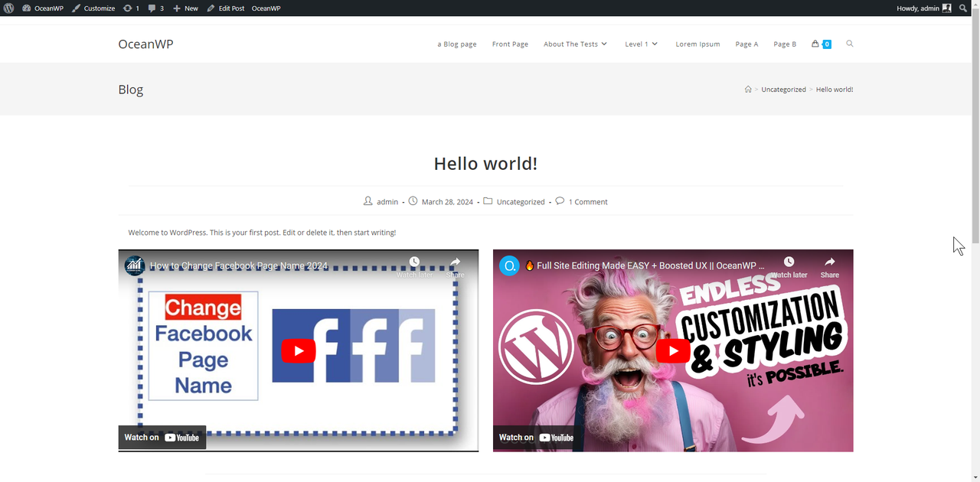Click the March 28, 2024 post date
The width and height of the screenshot is (980, 482).
tap(447, 202)
